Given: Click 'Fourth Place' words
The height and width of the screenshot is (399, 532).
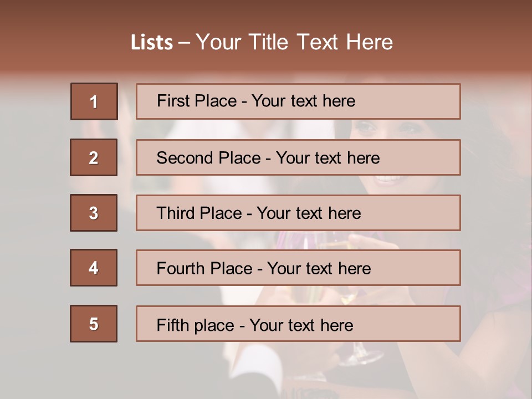Looking at the screenshot, I should point(204,269).
